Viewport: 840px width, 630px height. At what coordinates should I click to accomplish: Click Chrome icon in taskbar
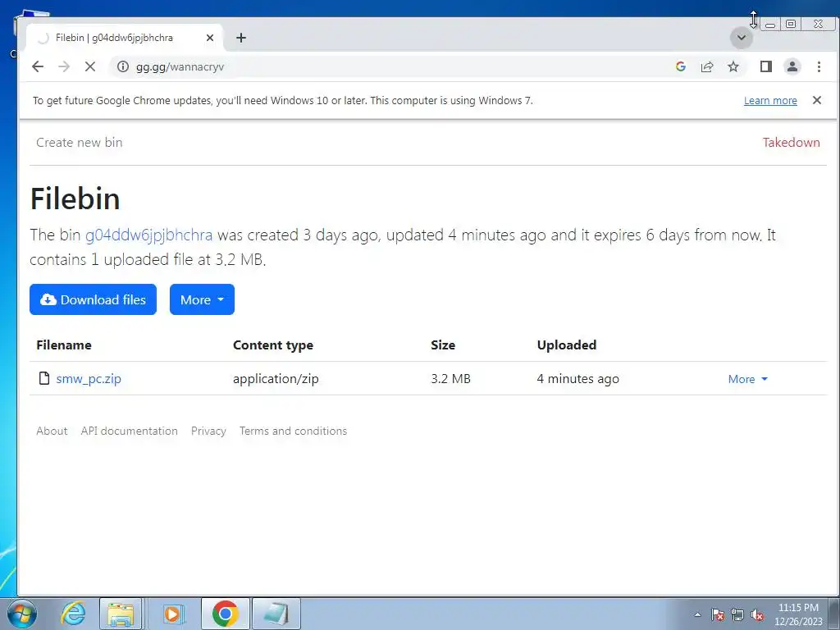point(225,614)
